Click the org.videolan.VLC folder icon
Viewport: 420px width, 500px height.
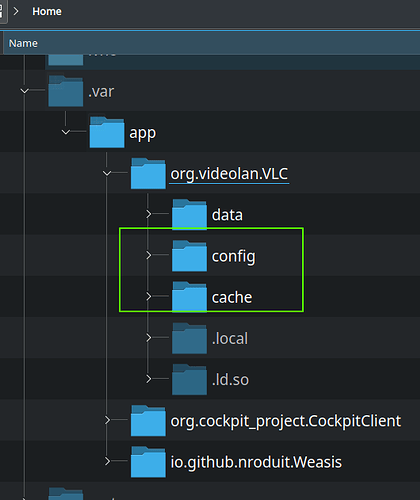tap(148, 173)
